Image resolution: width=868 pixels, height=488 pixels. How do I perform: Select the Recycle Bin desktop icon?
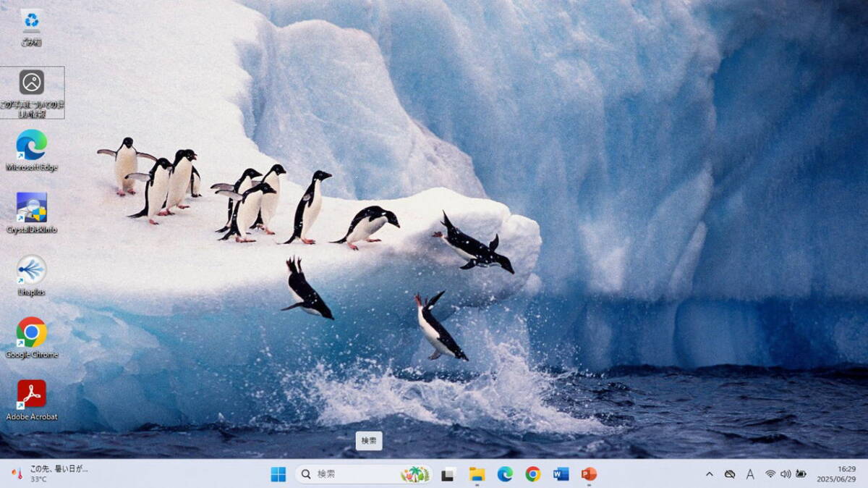[x=31, y=21]
